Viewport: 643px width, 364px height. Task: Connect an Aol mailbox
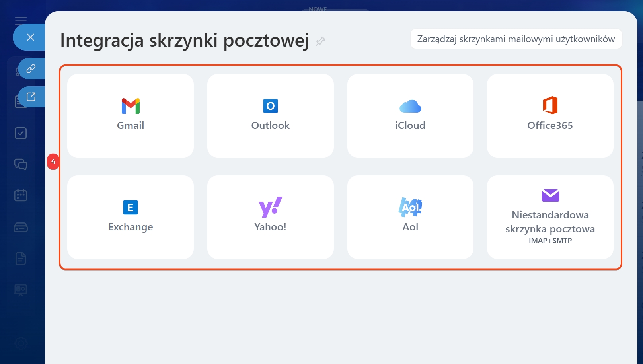(x=410, y=217)
